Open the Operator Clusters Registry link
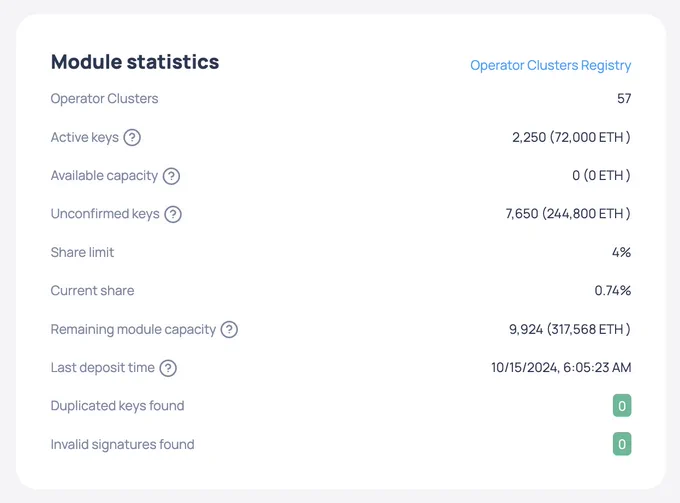This screenshot has width=680, height=503. [x=550, y=65]
